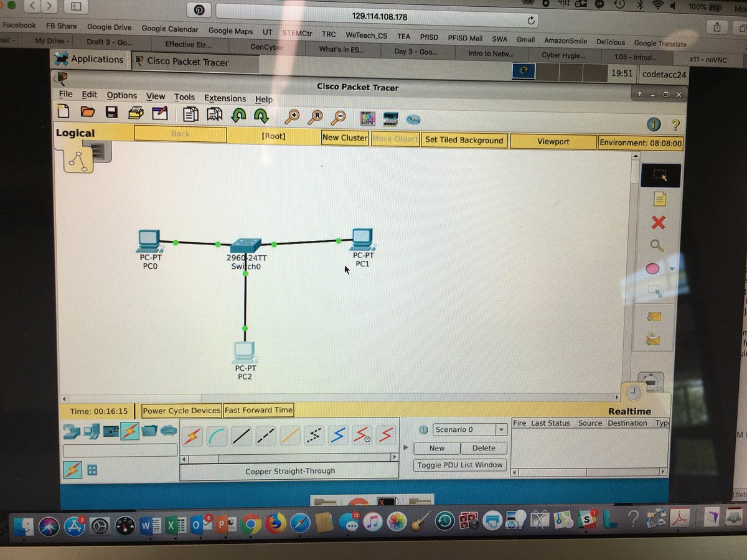Open the drawing palette icon

(x=368, y=118)
